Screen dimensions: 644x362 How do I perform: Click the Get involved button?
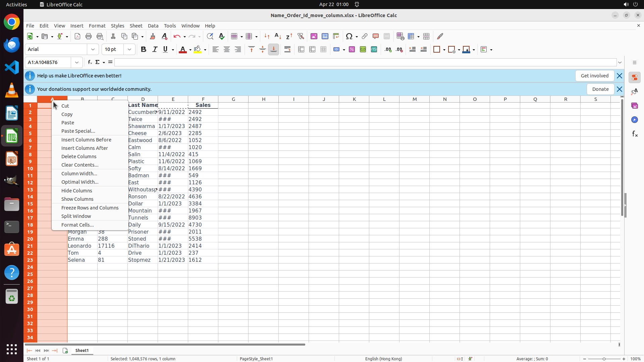click(594, 76)
